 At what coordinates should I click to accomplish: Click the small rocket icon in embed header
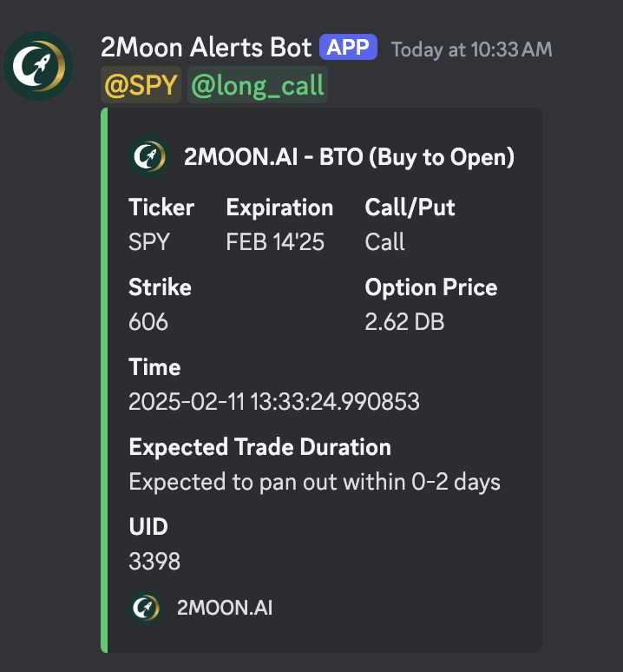tap(149, 157)
